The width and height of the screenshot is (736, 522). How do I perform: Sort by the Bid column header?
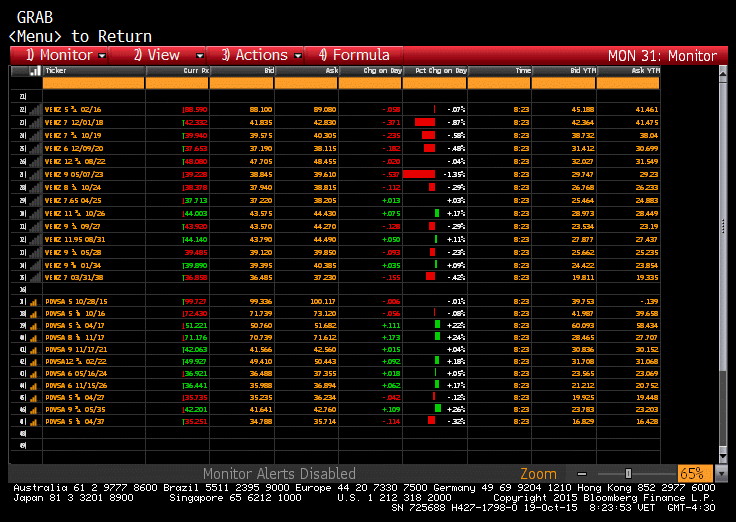point(241,71)
